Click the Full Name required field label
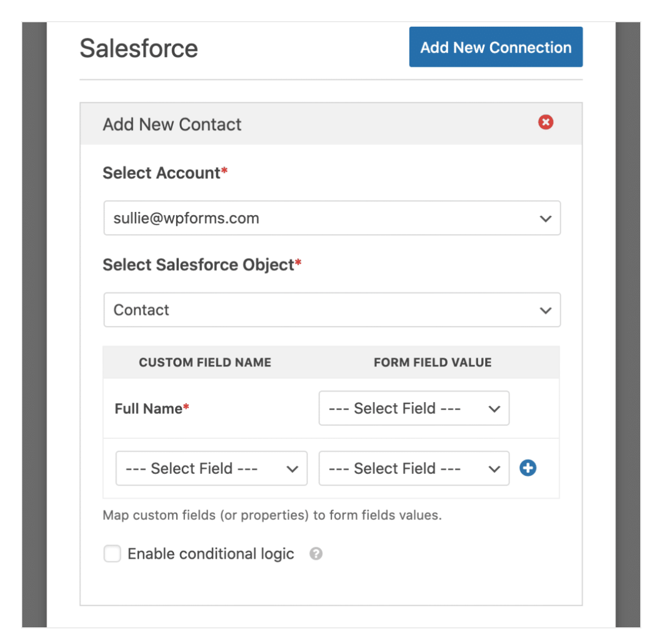668x644 pixels. (x=148, y=409)
